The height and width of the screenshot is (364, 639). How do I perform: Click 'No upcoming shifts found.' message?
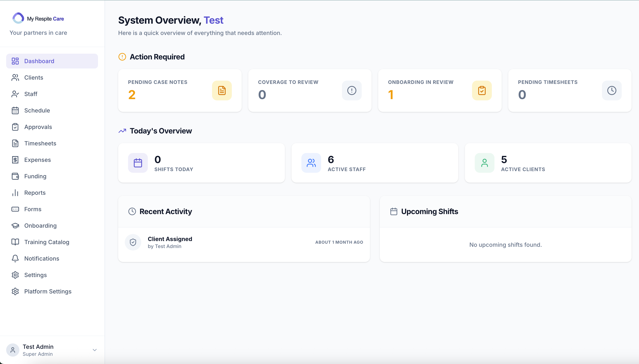point(505,245)
